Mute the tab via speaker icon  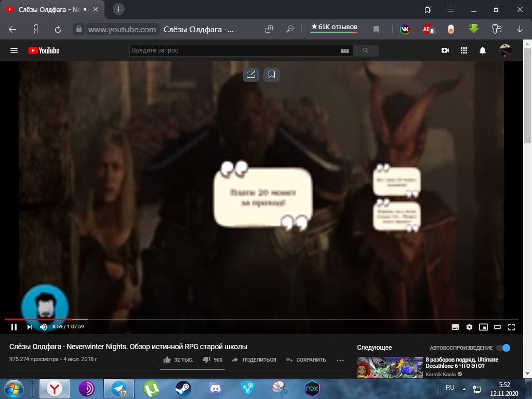86,9
